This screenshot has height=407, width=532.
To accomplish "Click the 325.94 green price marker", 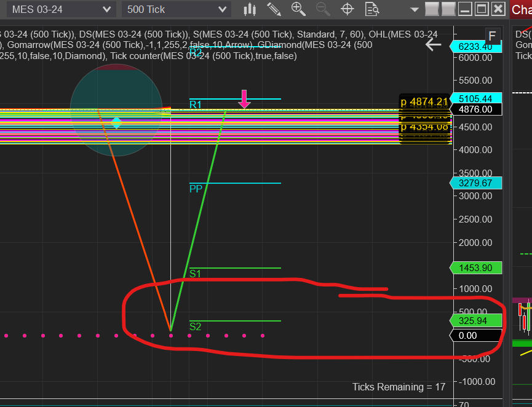I will [x=475, y=320].
